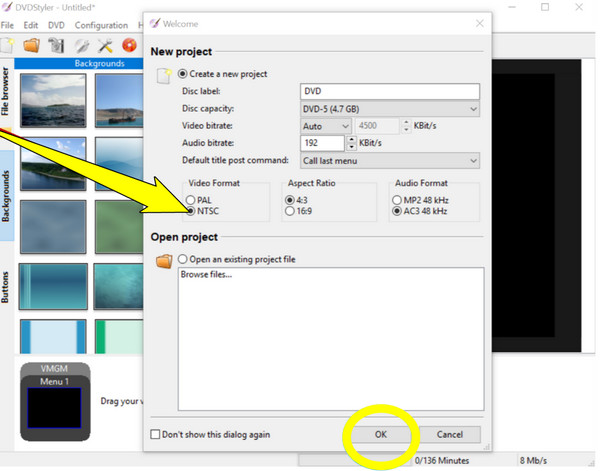Select the teal gradient striped background thumbnail
This screenshot has height=471, width=600.
coord(53,286)
